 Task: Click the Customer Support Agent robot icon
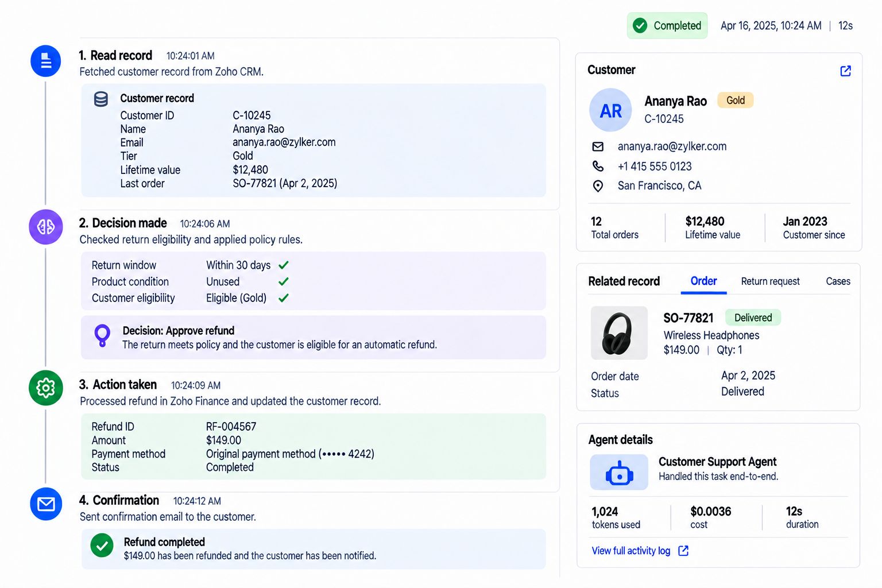click(x=619, y=473)
